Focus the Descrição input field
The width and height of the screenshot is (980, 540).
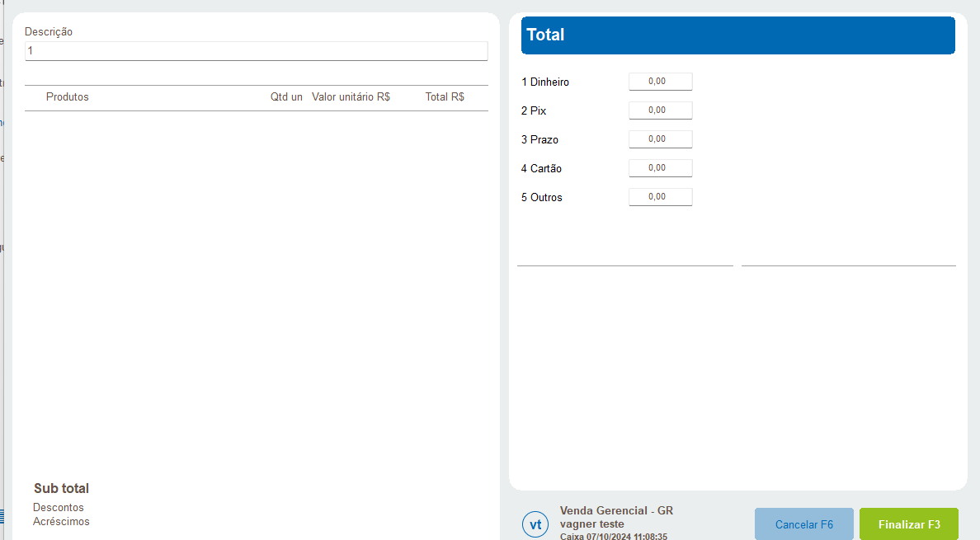256,51
